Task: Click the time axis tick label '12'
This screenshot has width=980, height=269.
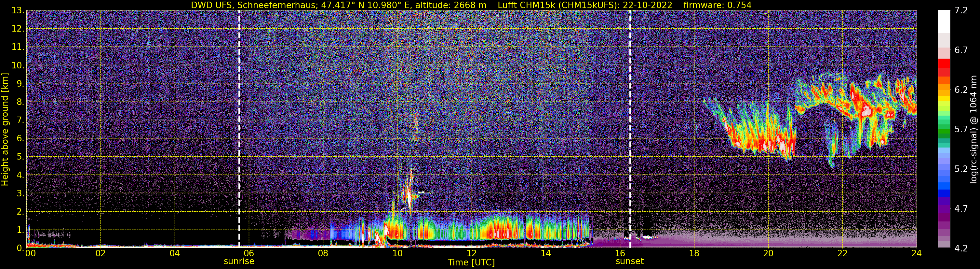Action: [471, 253]
